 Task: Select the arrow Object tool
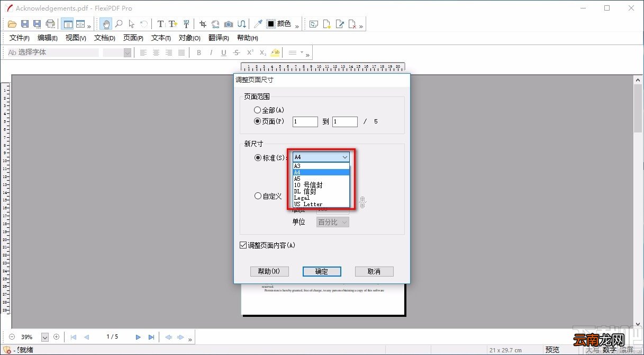pyautogui.click(x=132, y=24)
